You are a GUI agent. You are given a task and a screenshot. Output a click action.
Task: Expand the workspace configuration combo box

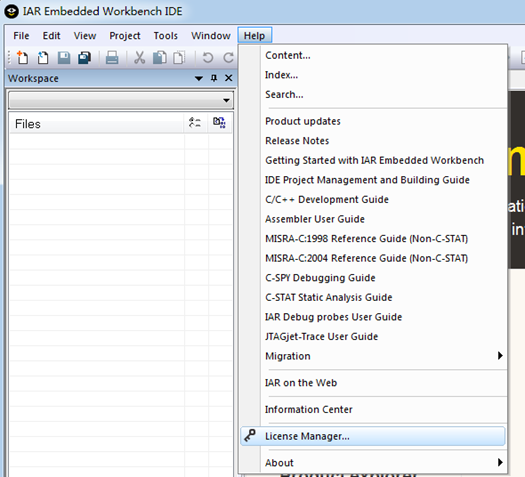coord(121,100)
